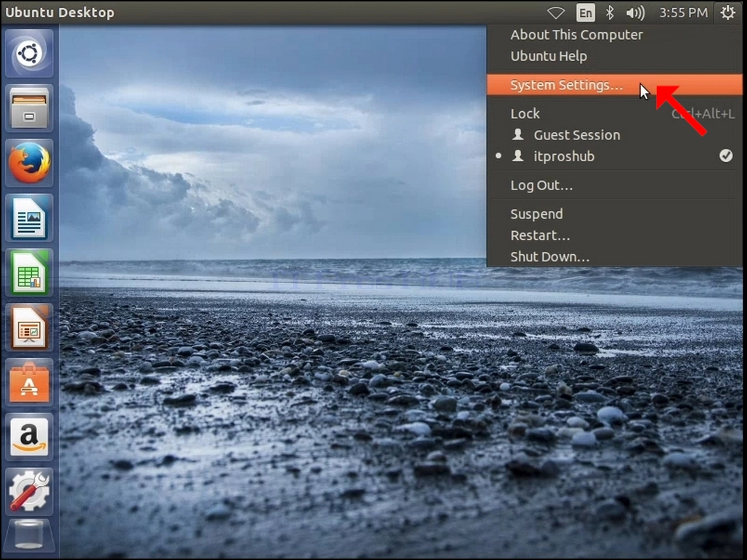Open the En keyboard layout indicator

point(586,13)
